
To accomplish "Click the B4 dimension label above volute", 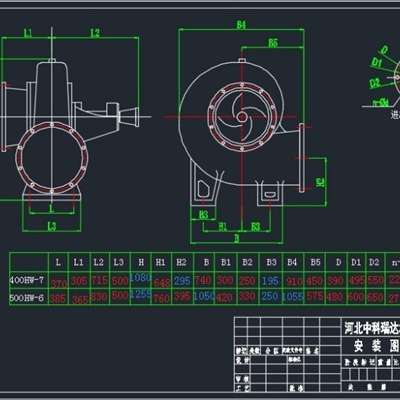I will [x=241, y=24].
